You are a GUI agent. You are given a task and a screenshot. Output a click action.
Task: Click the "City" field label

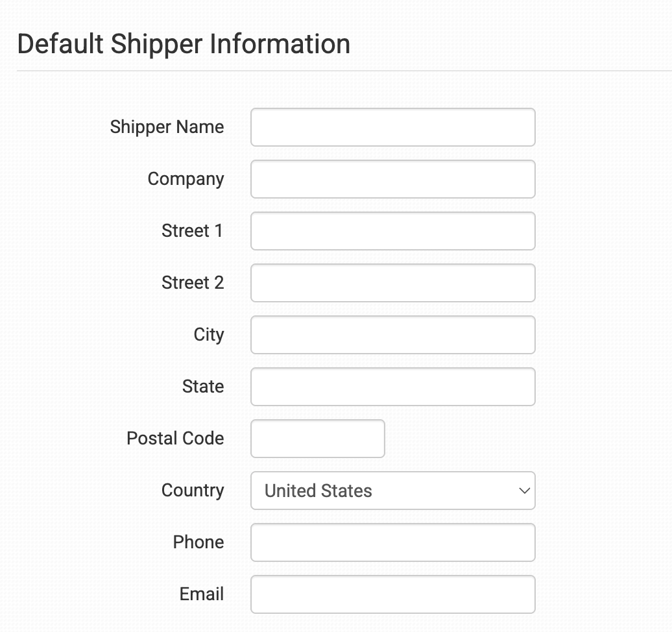tap(208, 335)
